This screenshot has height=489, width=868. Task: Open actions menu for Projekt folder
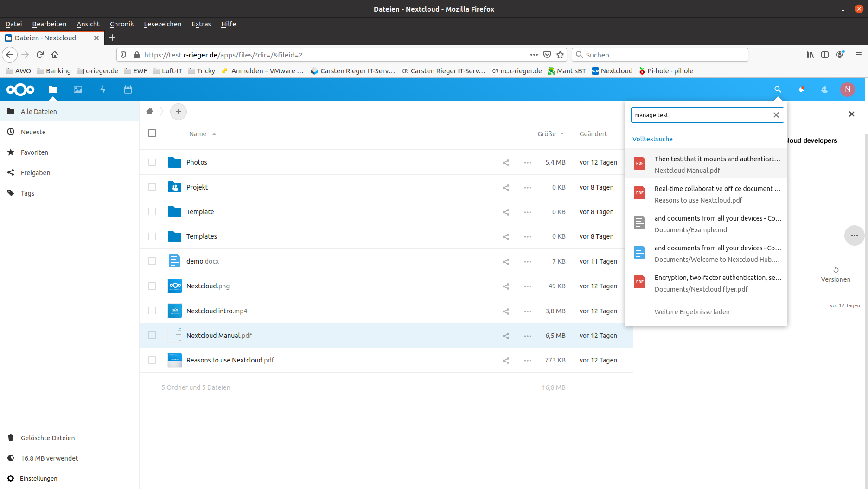(528, 187)
